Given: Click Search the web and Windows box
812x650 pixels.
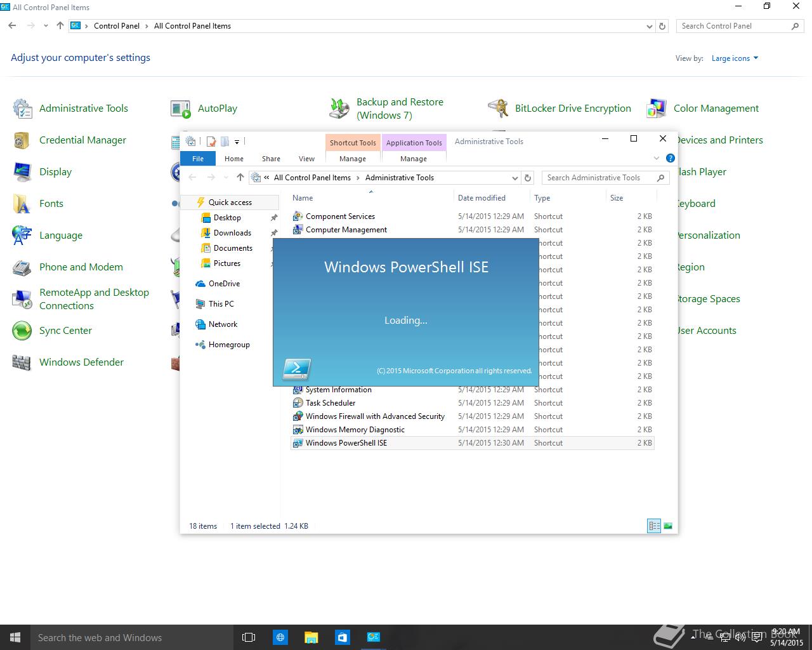Looking at the screenshot, I should pyautogui.click(x=132, y=637).
